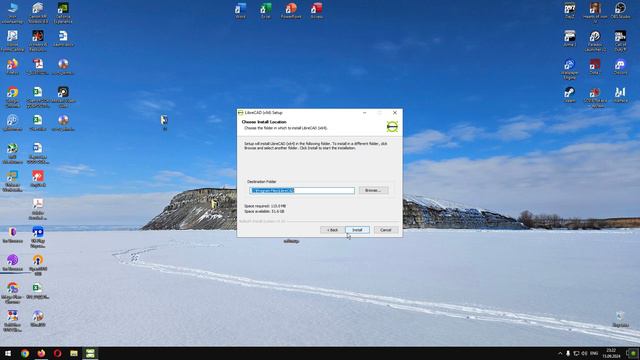Open network settings from the tray icon
Viewport: 640px width, 360px height.
point(576,353)
